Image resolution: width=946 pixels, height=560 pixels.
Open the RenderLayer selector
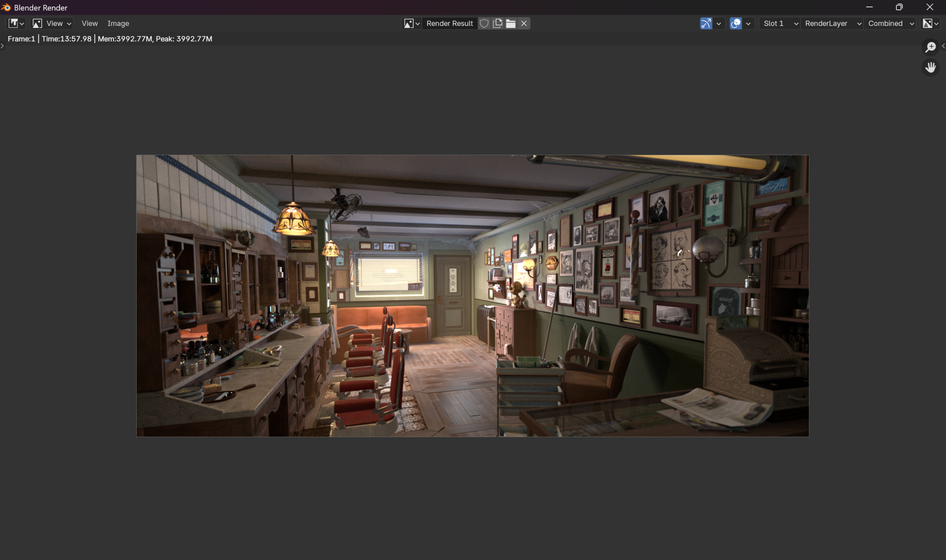click(832, 23)
